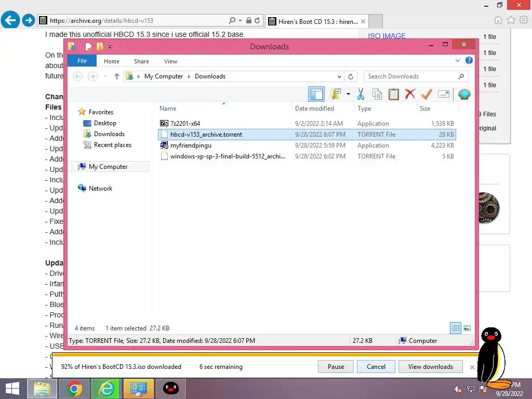Open the Windows Start button
The width and height of the screenshot is (532, 399).
[12, 389]
